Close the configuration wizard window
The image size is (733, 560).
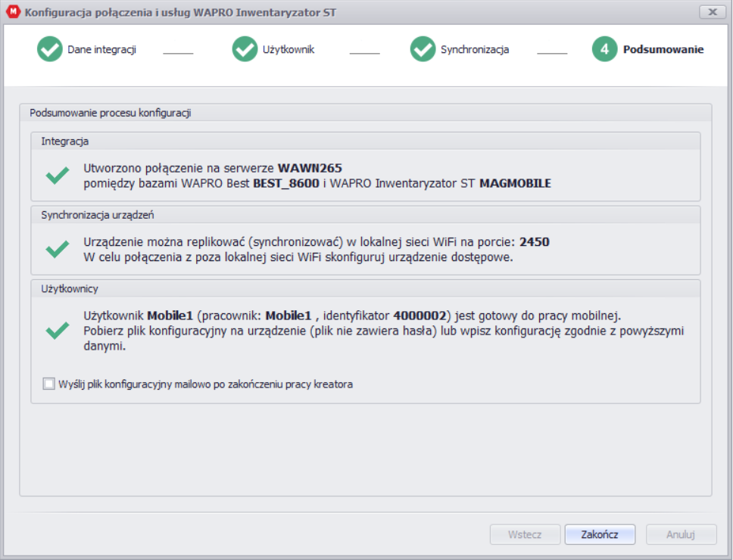[x=713, y=11]
